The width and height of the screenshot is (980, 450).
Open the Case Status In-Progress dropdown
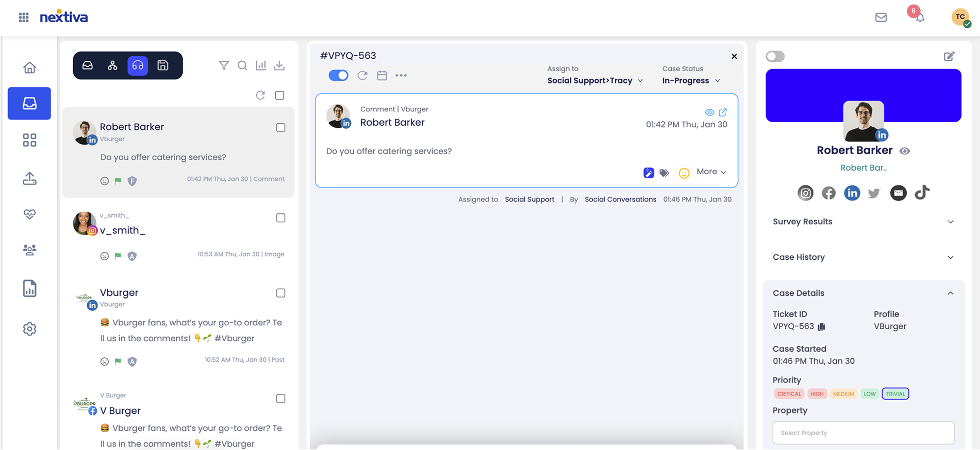click(x=691, y=81)
